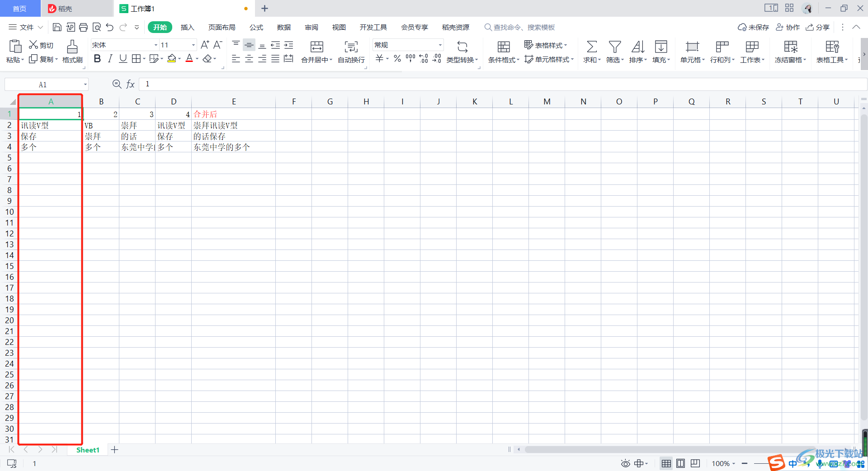The width and height of the screenshot is (868, 471).
Task: Toggle Bold formatting
Action: 97,59
